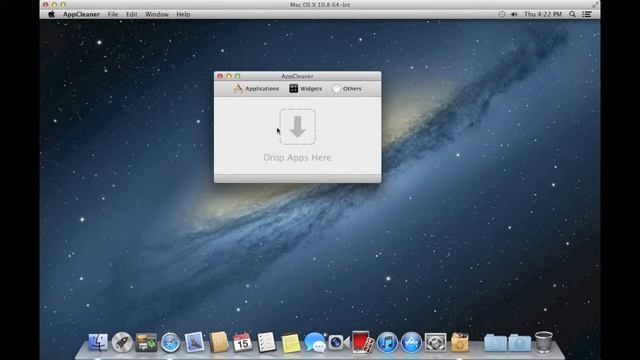The height and width of the screenshot is (360, 640).
Task: Minimize the AppCleaner window with yellow button
Action: 229,76
